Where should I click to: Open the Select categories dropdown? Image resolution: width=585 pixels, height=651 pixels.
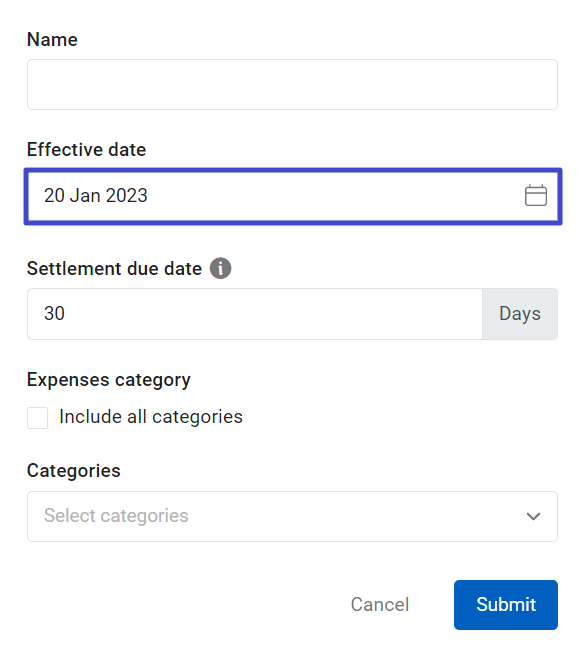click(292, 516)
